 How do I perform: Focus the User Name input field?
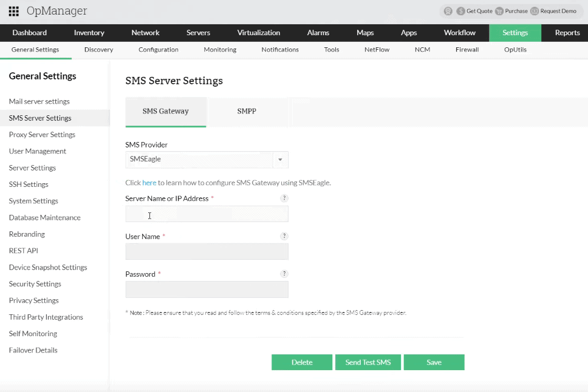click(x=207, y=251)
